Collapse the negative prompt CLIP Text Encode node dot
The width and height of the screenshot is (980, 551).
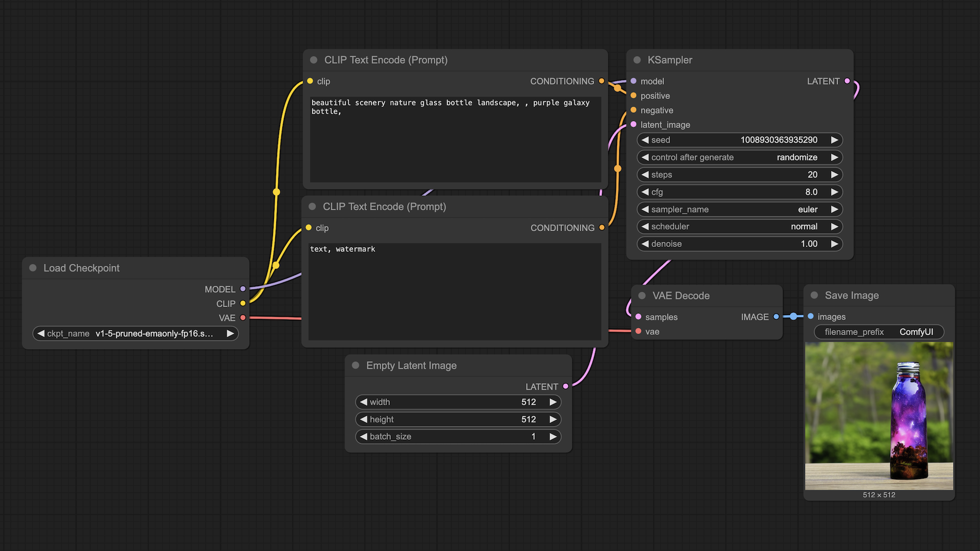pos(312,206)
